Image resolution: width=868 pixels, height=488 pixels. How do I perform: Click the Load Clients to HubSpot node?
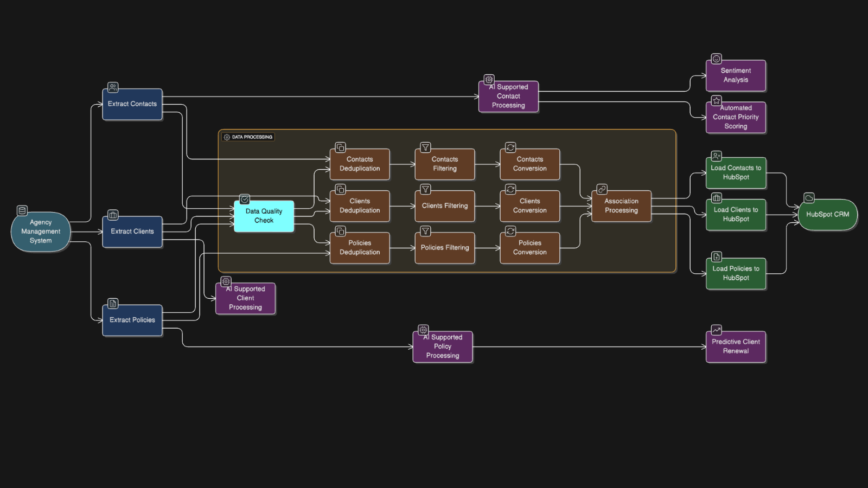(x=736, y=215)
